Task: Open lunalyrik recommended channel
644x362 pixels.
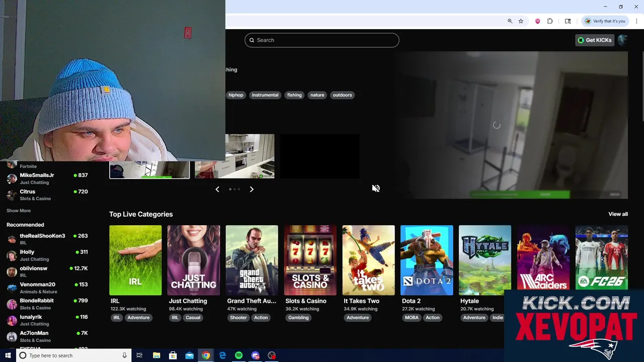Action: [48, 320]
